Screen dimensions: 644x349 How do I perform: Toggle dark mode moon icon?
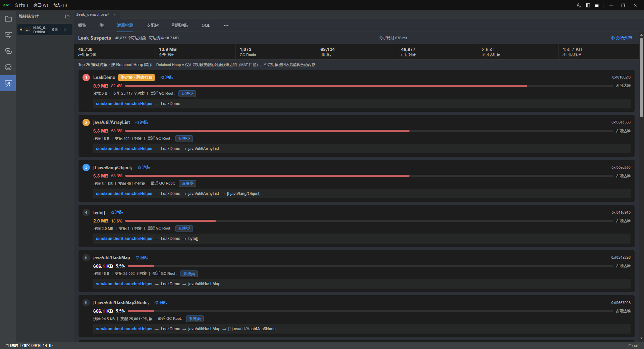(579, 5)
